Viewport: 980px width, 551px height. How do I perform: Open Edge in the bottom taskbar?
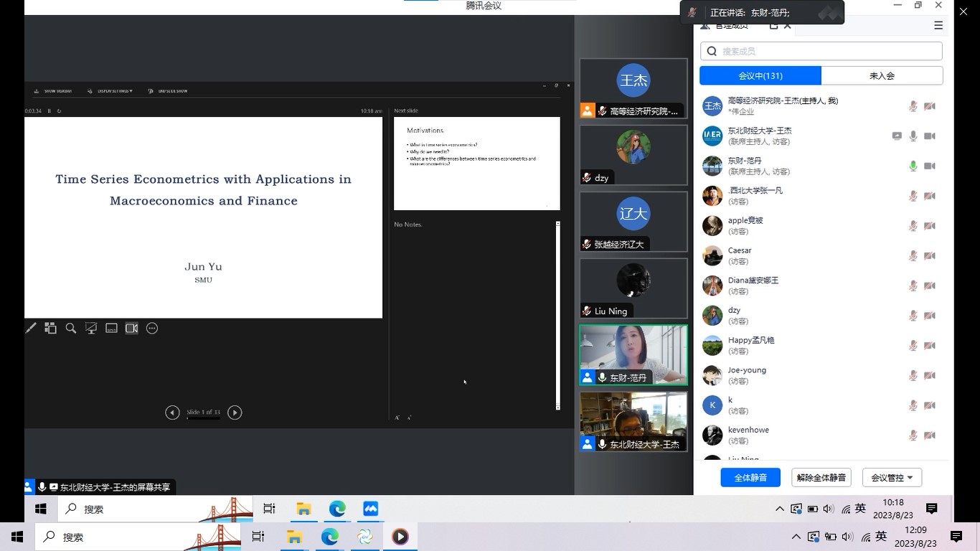(330, 537)
